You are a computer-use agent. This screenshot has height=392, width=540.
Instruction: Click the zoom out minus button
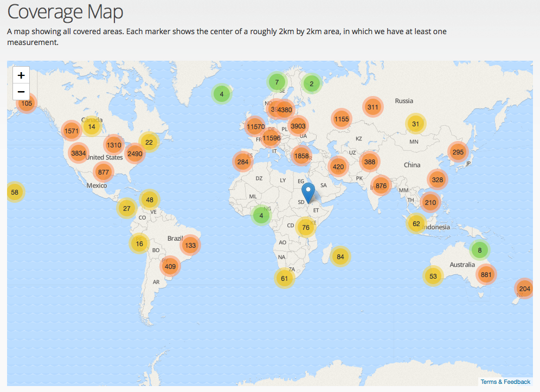point(21,92)
